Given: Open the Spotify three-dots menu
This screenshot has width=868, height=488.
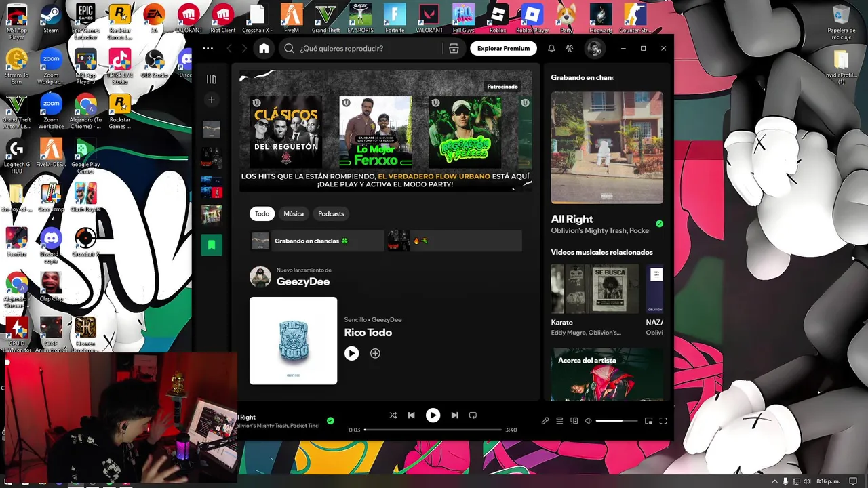Looking at the screenshot, I should (x=208, y=48).
